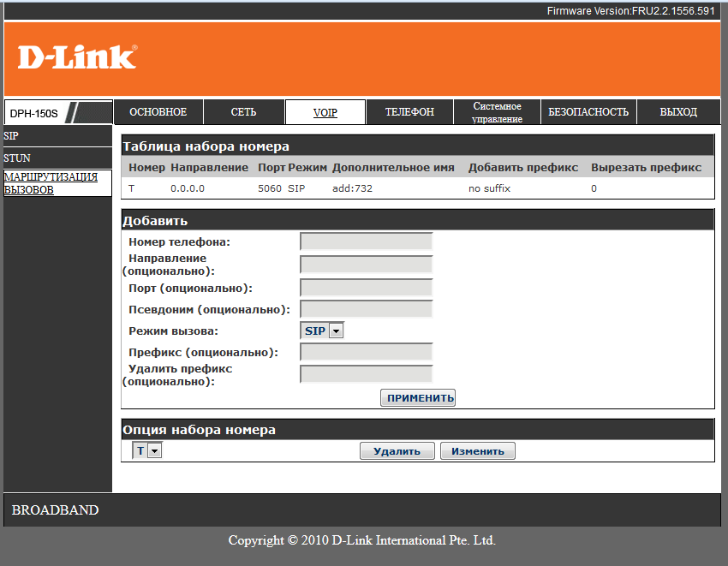Click the ВЫХОД logout tab
The width and height of the screenshot is (728, 566).
[678, 112]
